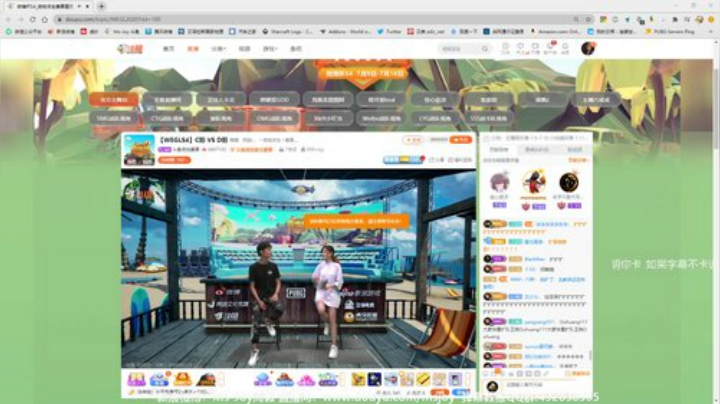Viewport: 720px width, 404px height.
Task: Open the PUBG Servers Ping bookmark
Action: click(x=670, y=32)
